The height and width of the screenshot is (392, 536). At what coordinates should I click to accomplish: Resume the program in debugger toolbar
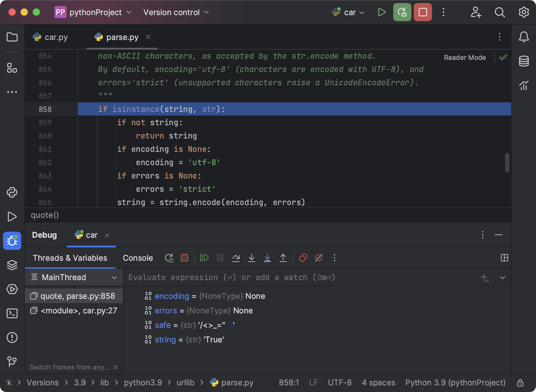click(x=204, y=258)
